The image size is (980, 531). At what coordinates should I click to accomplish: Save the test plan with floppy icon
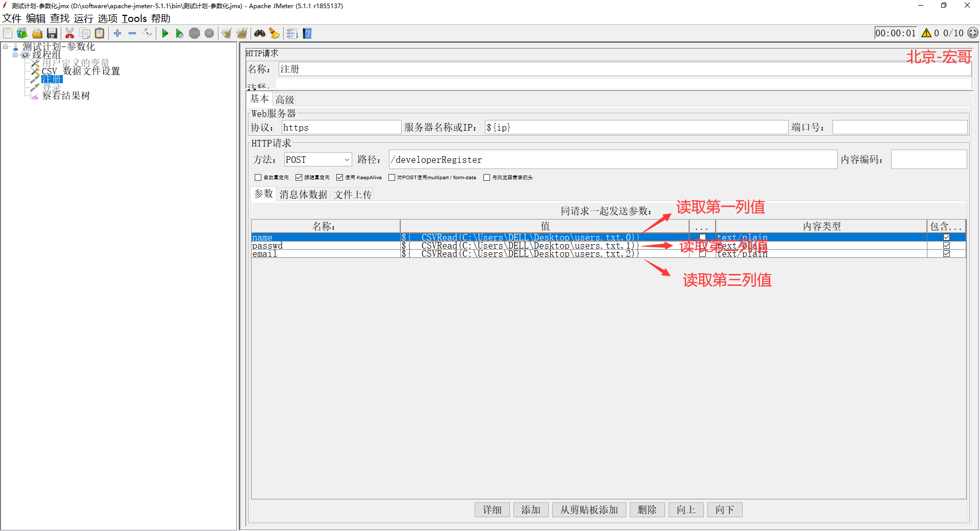52,33
